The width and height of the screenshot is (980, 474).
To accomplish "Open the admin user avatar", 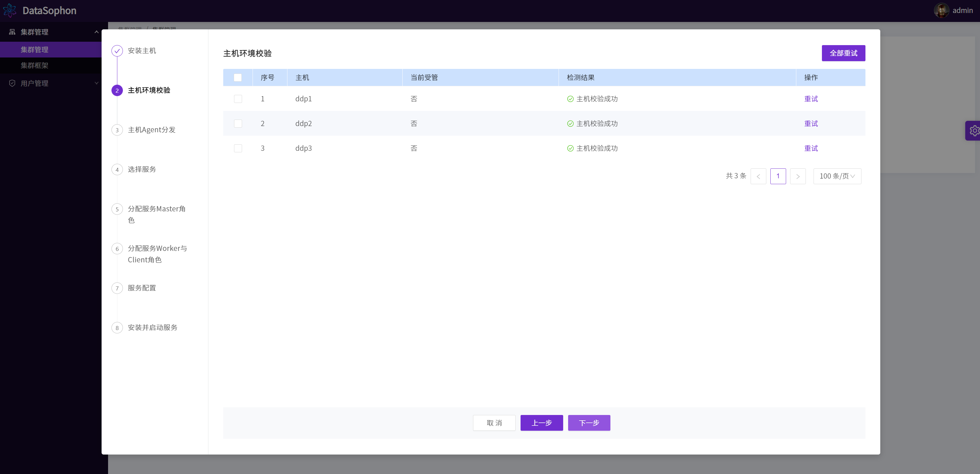I will (941, 11).
